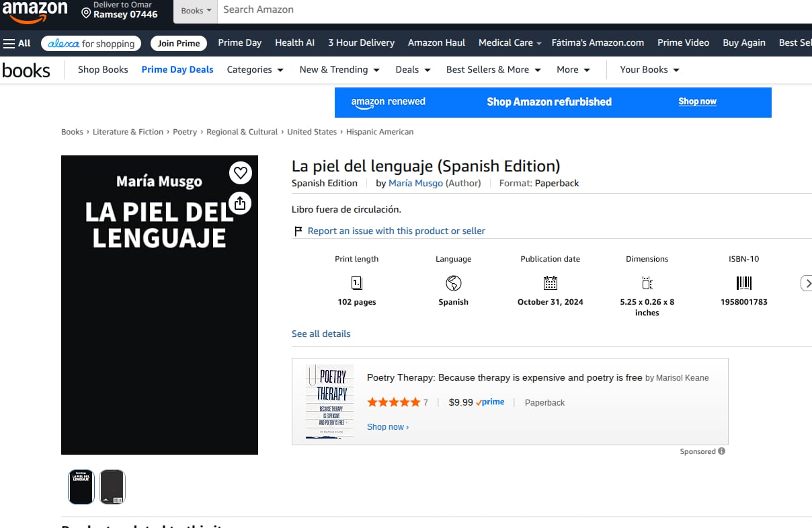Click Shop now on Amazon renewed banner
812x528 pixels.
coord(697,102)
